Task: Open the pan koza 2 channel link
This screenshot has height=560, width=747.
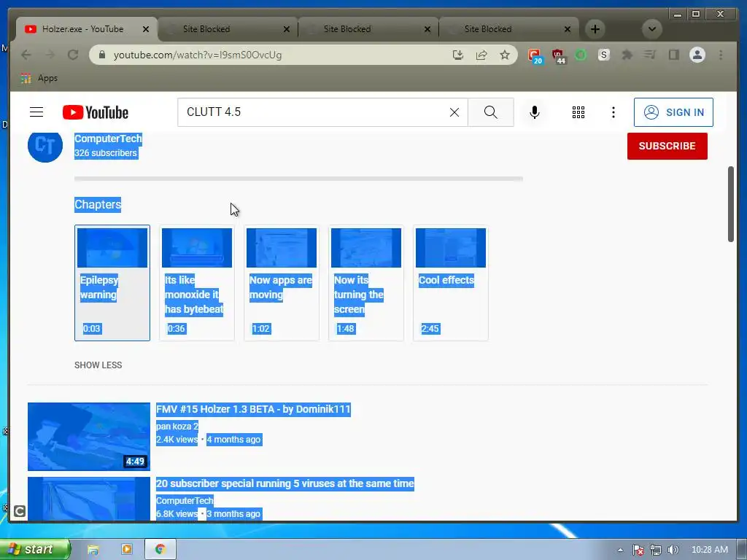Action: [x=177, y=426]
